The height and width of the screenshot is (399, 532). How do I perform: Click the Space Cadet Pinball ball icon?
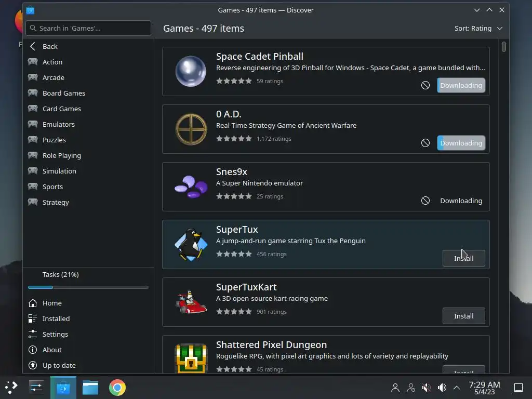click(x=191, y=71)
